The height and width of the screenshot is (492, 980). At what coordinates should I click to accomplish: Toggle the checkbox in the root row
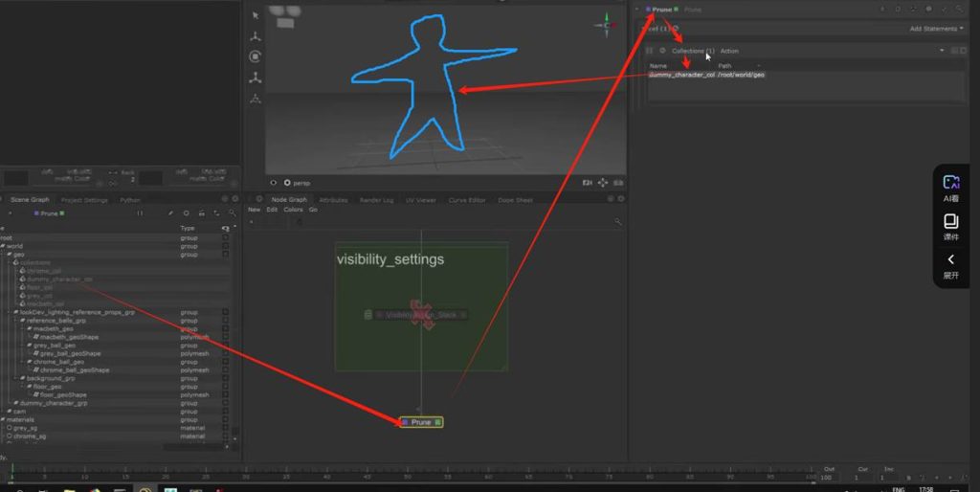pos(226,238)
